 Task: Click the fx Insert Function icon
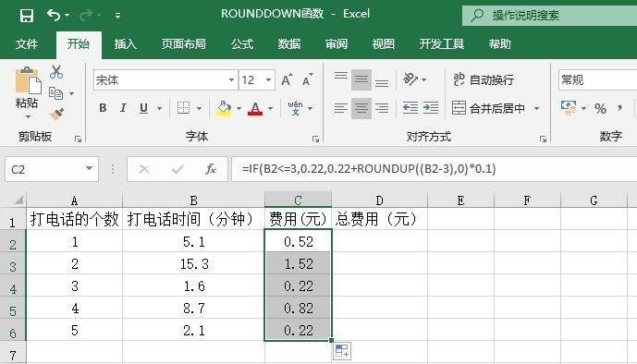[x=211, y=169]
